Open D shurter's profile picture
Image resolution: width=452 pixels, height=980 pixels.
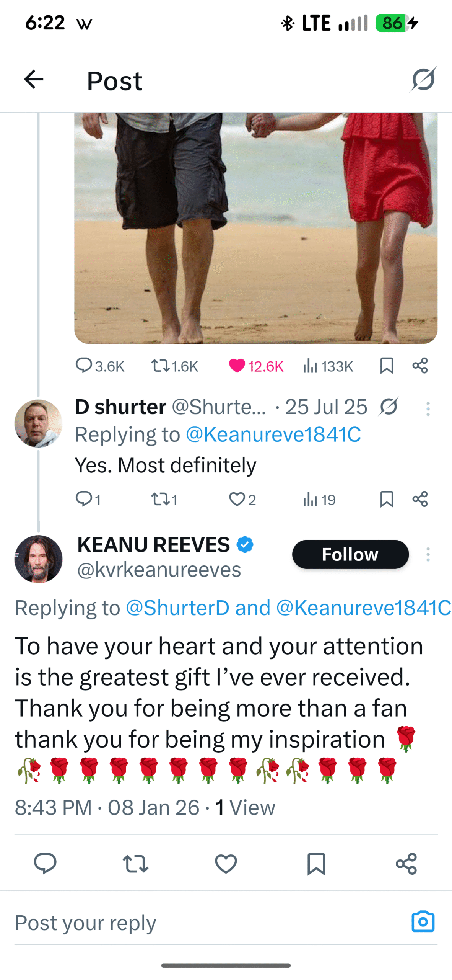(x=38, y=423)
